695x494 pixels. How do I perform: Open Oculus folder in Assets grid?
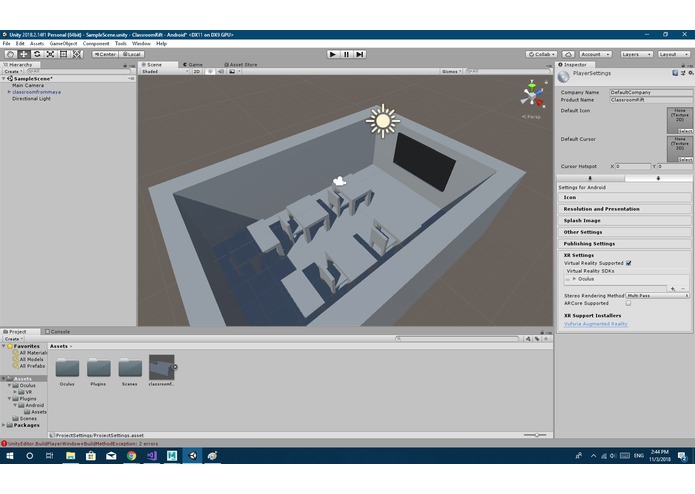point(67,370)
